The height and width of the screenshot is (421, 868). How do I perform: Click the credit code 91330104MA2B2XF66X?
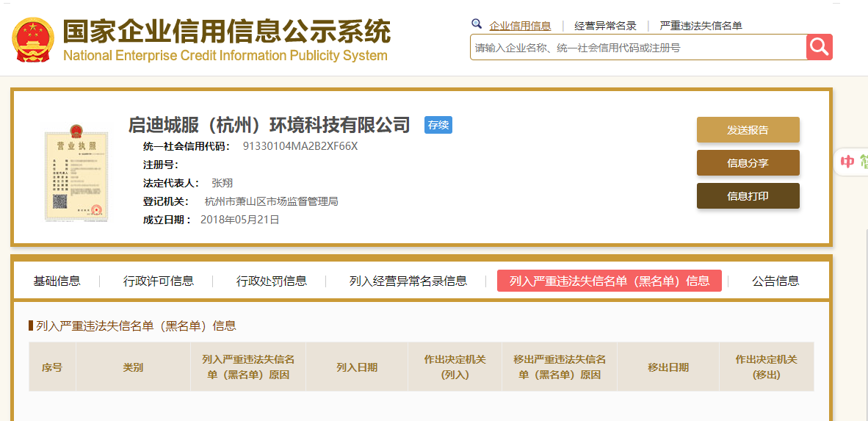click(300, 146)
